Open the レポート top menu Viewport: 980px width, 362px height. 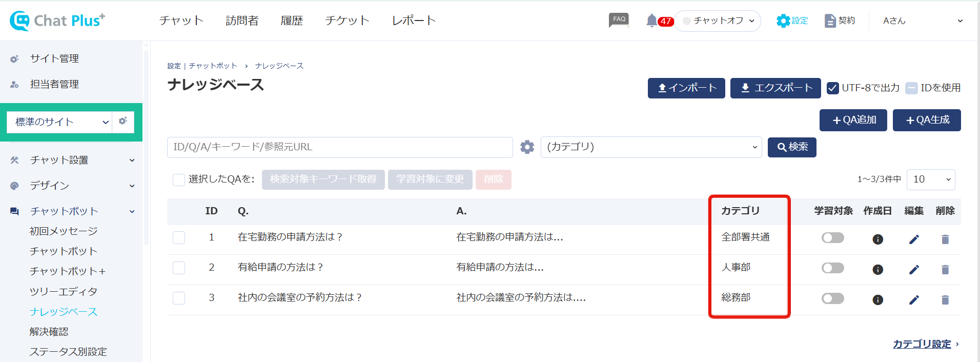tap(414, 21)
